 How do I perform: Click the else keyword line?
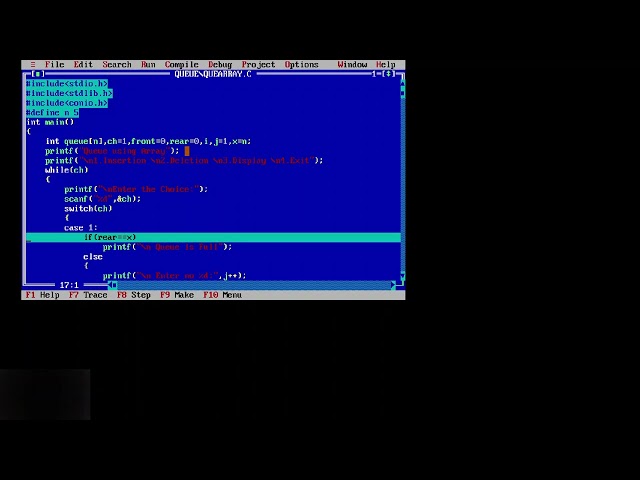coord(93,256)
